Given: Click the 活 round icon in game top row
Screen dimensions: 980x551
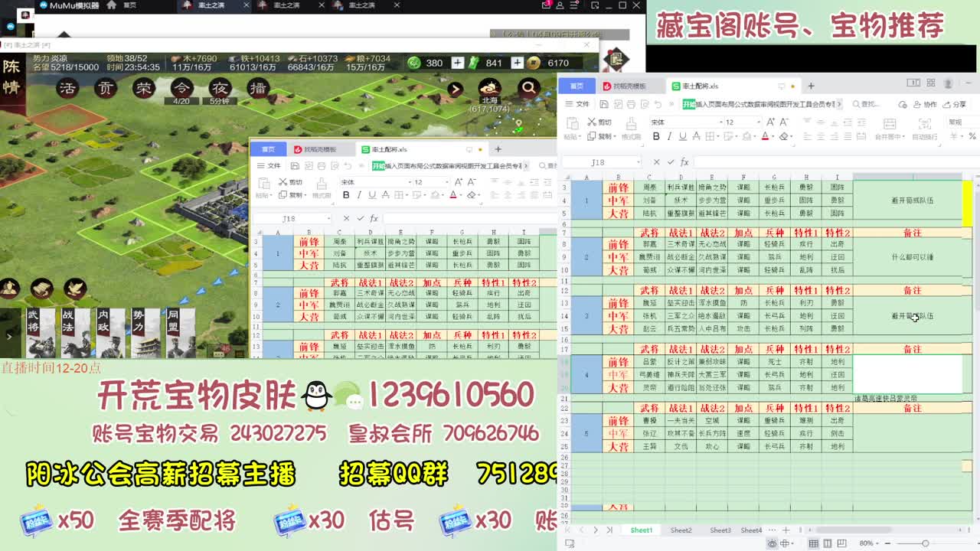Looking at the screenshot, I should tap(69, 89).
